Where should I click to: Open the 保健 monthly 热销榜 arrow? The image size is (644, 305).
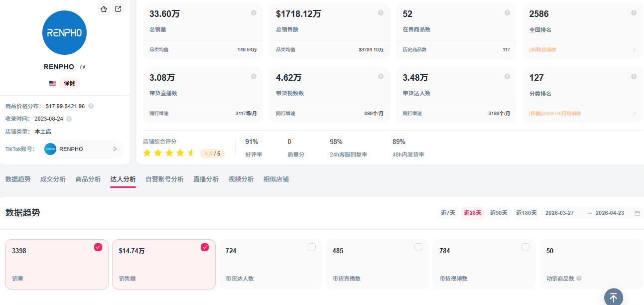pos(634,114)
